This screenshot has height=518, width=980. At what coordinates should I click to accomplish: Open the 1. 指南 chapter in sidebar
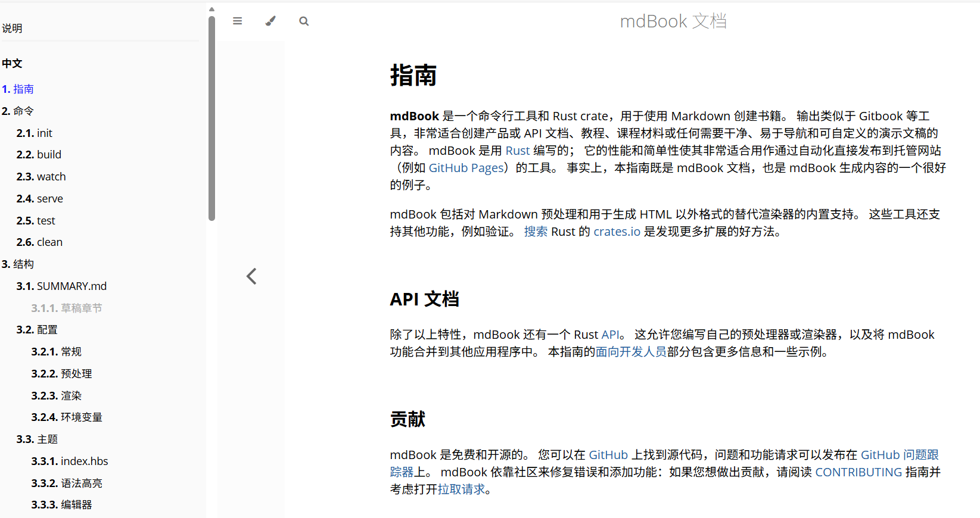point(18,89)
